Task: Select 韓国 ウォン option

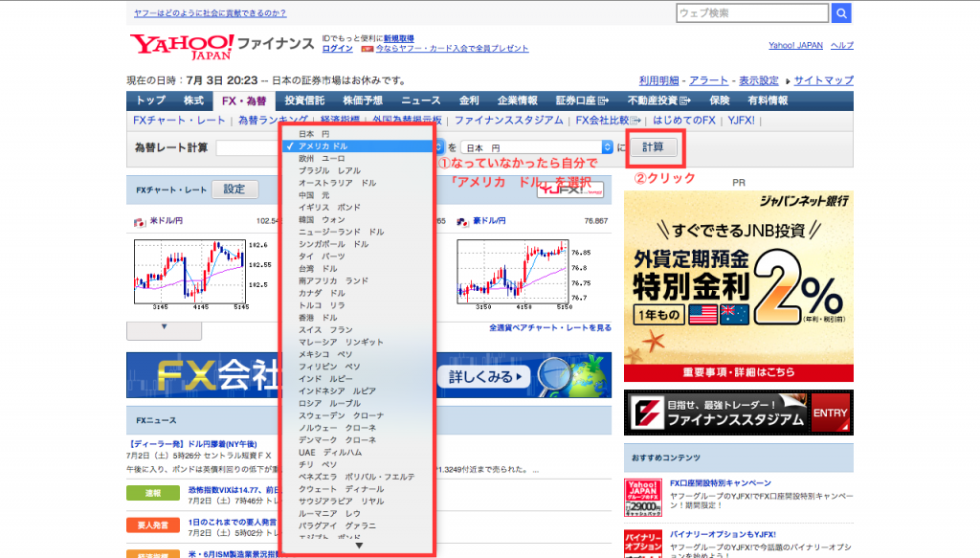Action: tap(358, 220)
